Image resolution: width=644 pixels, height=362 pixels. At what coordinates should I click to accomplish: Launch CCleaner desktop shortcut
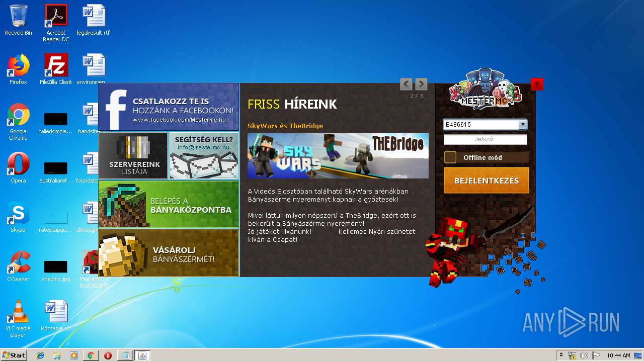18,266
